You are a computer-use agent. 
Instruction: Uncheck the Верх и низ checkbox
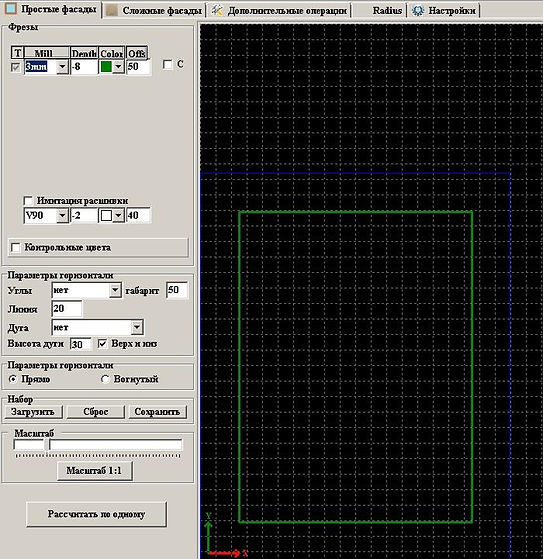(x=102, y=344)
